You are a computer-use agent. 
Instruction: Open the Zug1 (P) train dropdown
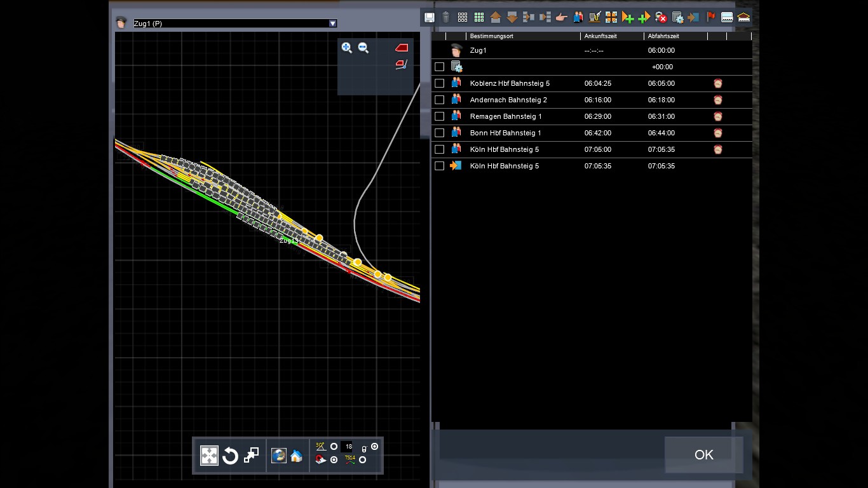pos(332,24)
